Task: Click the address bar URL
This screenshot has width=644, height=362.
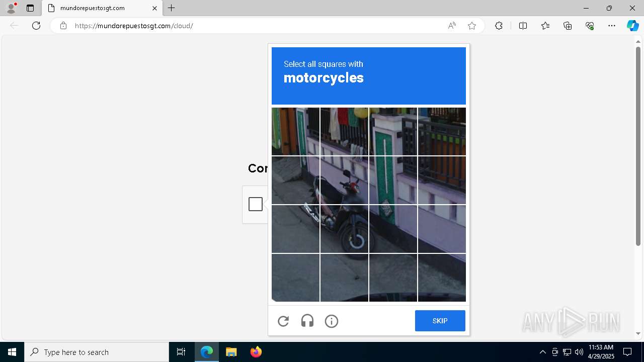Action: click(134, 26)
